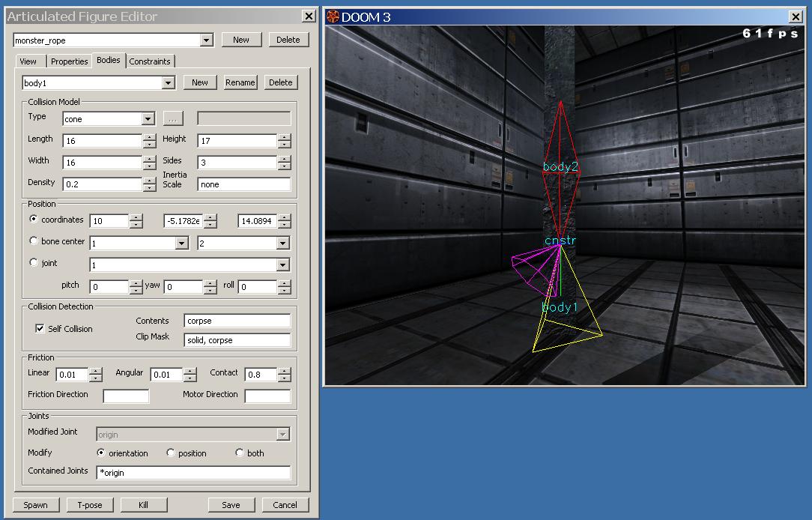The height and width of the screenshot is (520, 812).
Task: Open the second bone center dropdown
Action: click(282, 244)
